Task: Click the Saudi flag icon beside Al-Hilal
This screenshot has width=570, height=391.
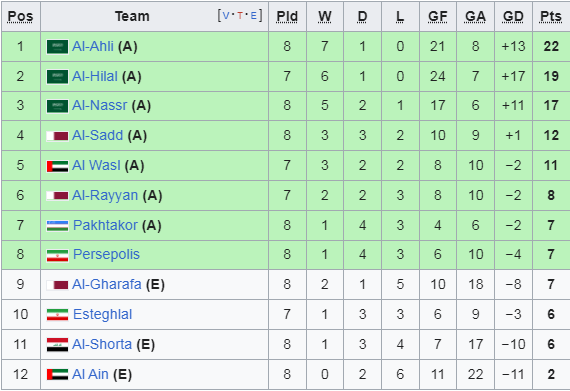Action: pyautogui.click(x=57, y=77)
